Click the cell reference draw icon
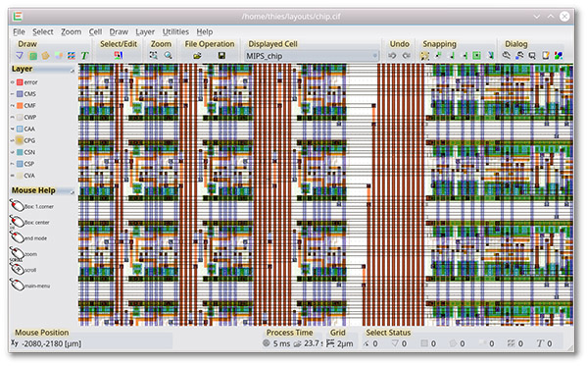Image resolution: width=588 pixels, height=366 pixels. pos(59,56)
